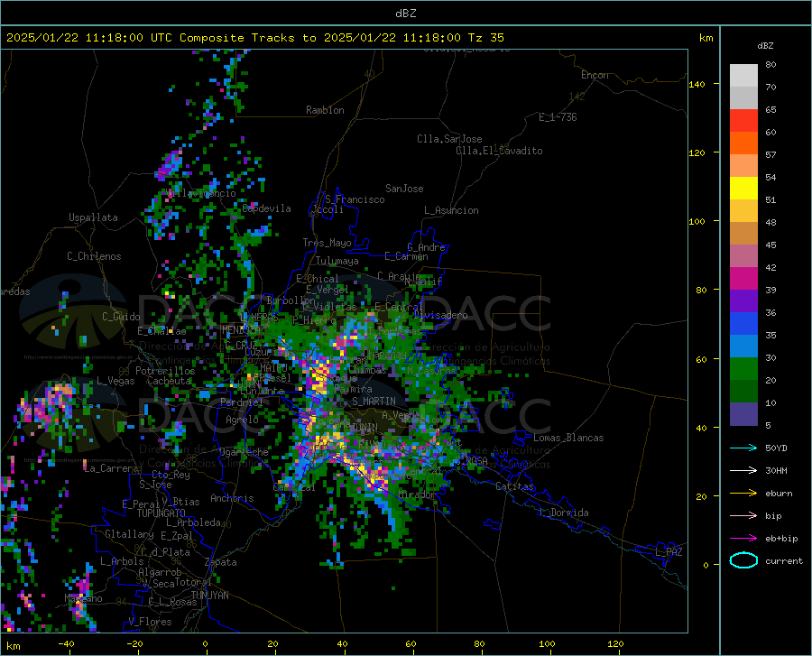Click the C_Chilenos map label
The height and width of the screenshot is (656, 812).
point(94,256)
